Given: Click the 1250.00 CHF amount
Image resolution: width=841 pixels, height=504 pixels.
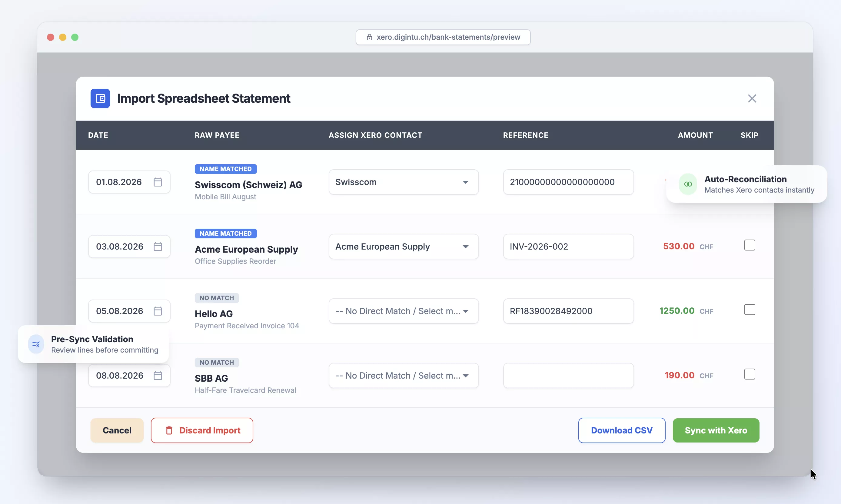Looking at the screenshot, I should click(686, 311).
